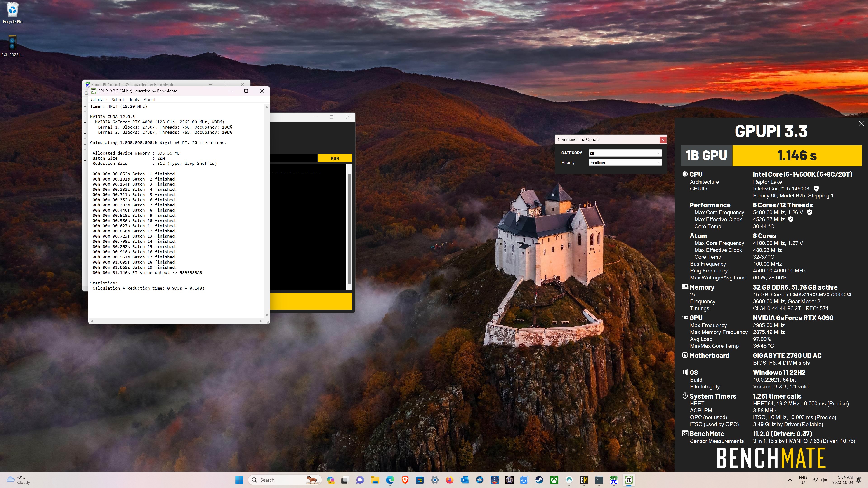
Task: Launch Firefox from the taskbar
Action: (x=450, y=480)
